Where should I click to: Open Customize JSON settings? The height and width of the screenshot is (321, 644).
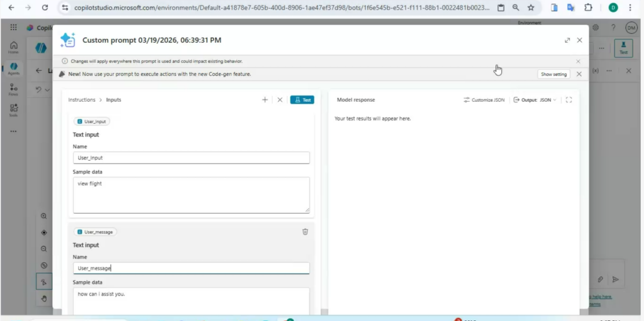coord(484,100)
